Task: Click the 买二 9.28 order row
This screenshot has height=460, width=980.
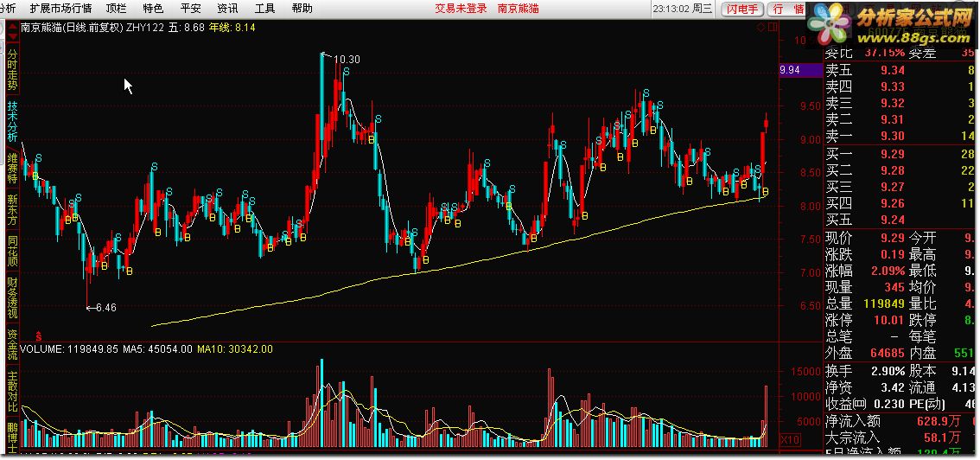Action: 901,170
